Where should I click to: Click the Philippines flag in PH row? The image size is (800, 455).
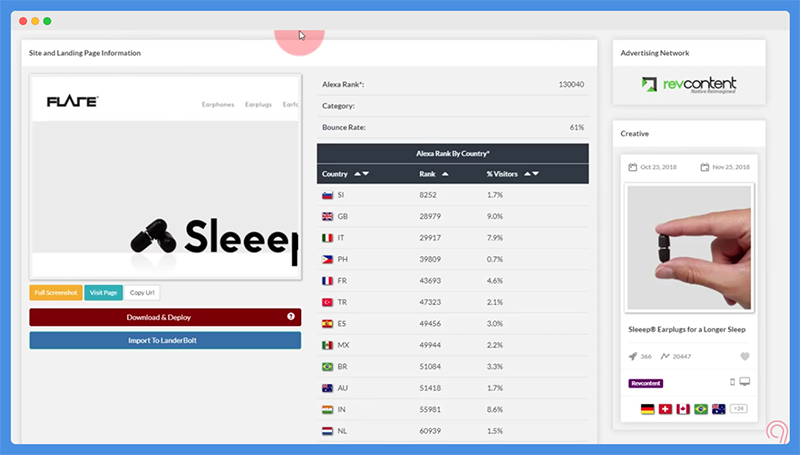click(328, 260)
